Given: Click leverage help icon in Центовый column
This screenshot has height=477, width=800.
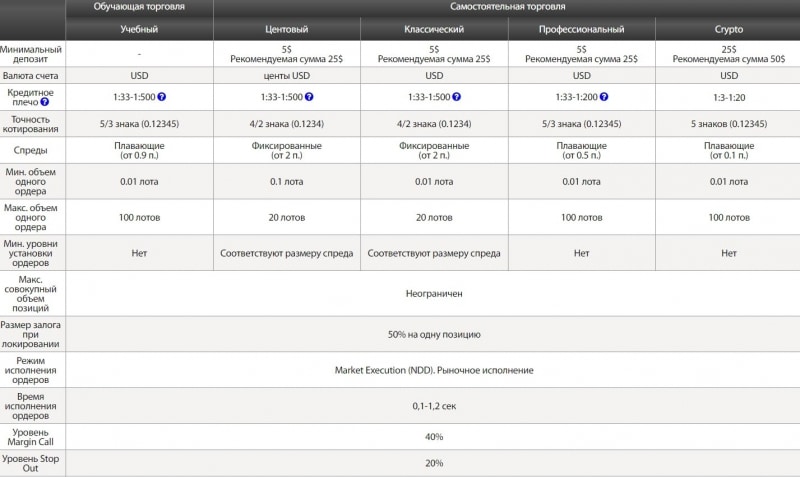Looking at the screenshot, I should [309, 96].
